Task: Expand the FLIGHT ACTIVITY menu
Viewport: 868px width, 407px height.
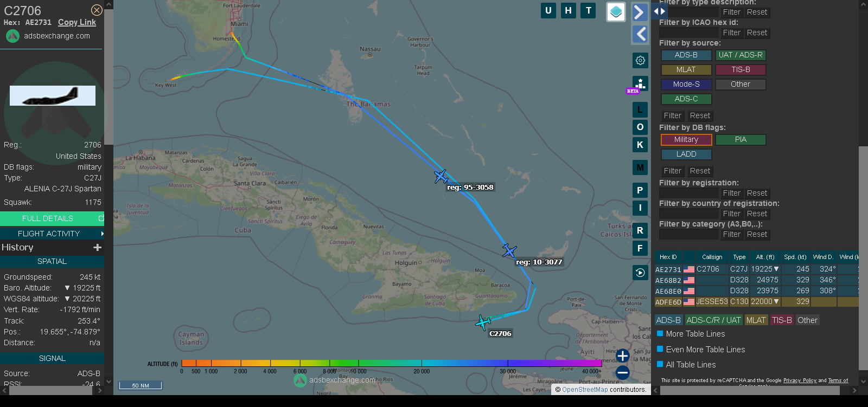Action: 52,234
